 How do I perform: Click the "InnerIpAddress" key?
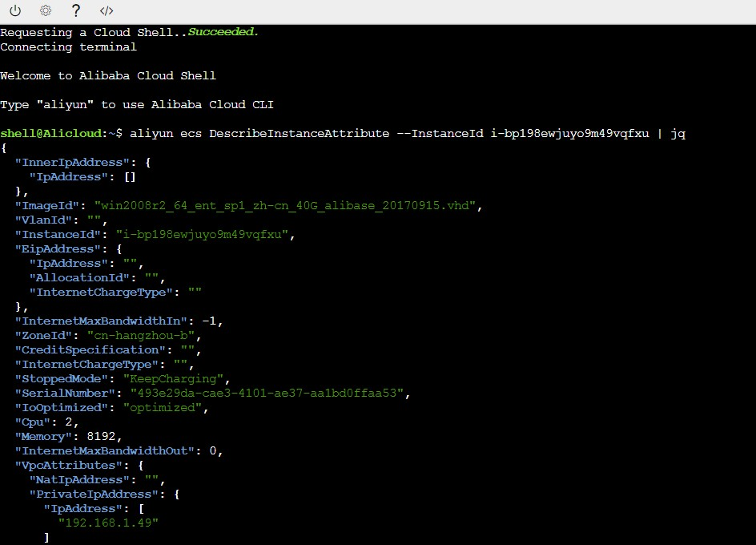pyautogui.click(x=72, y=162)
